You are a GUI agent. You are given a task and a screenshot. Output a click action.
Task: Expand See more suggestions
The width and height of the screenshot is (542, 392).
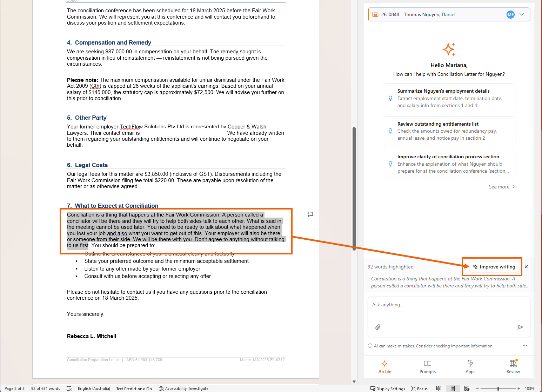click(x=502, y=187)
